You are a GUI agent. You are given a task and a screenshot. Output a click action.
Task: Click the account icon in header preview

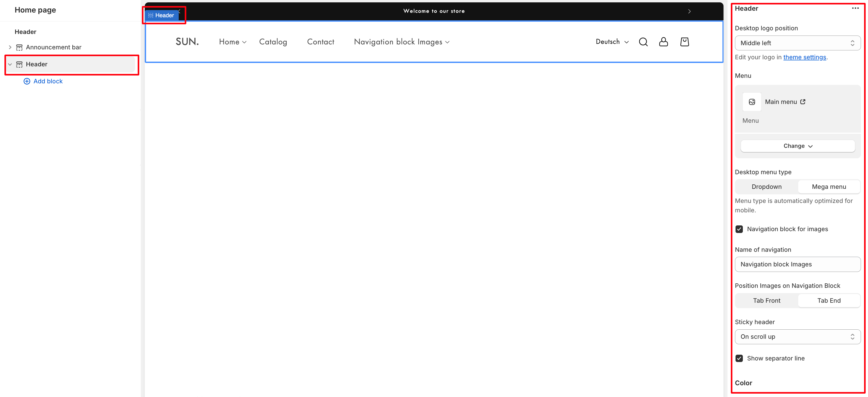click(x=663, y=42)
